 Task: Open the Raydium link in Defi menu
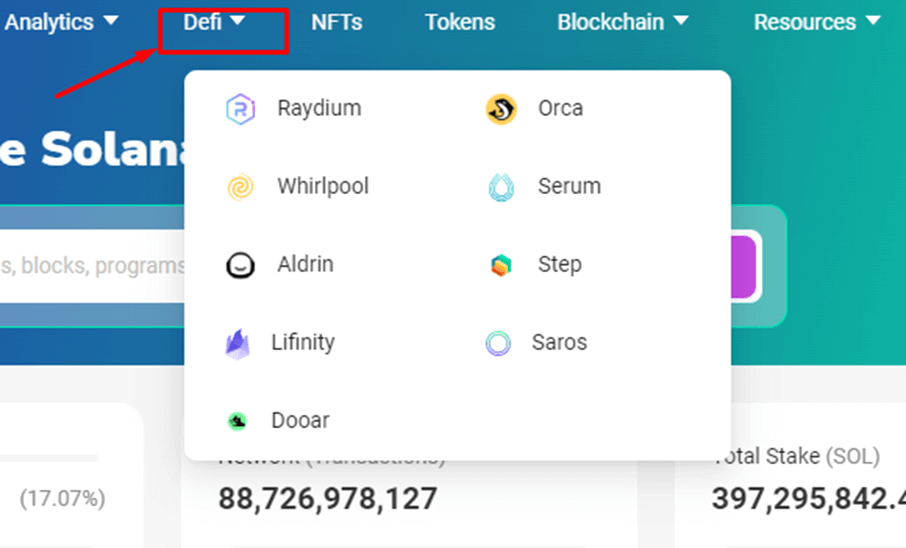(x=320, y=108)
